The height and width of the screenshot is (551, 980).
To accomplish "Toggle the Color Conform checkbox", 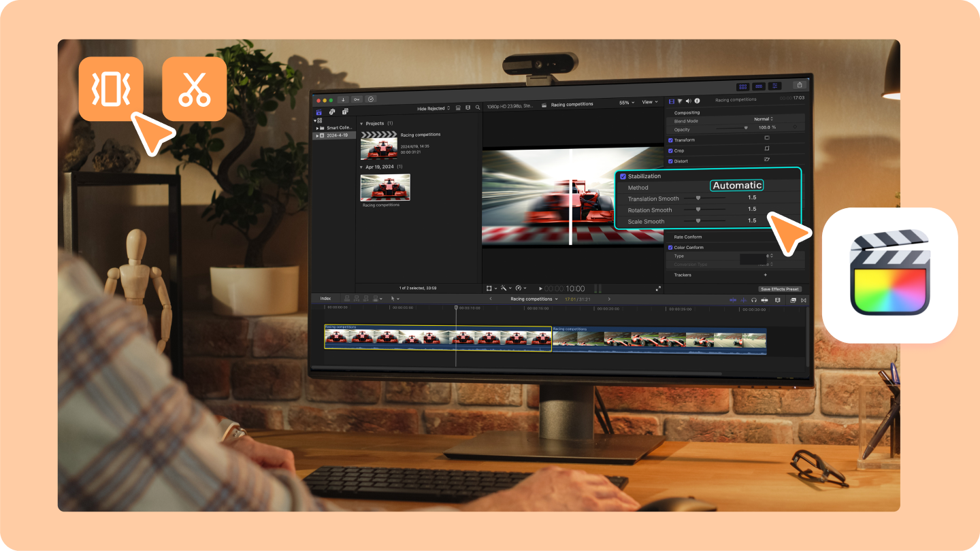I will tap(670, 247).
